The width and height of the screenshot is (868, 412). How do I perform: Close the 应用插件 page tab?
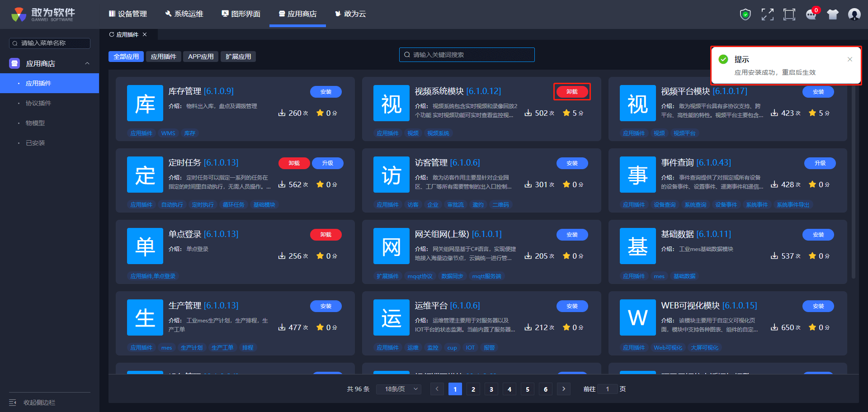coord(145,34)
